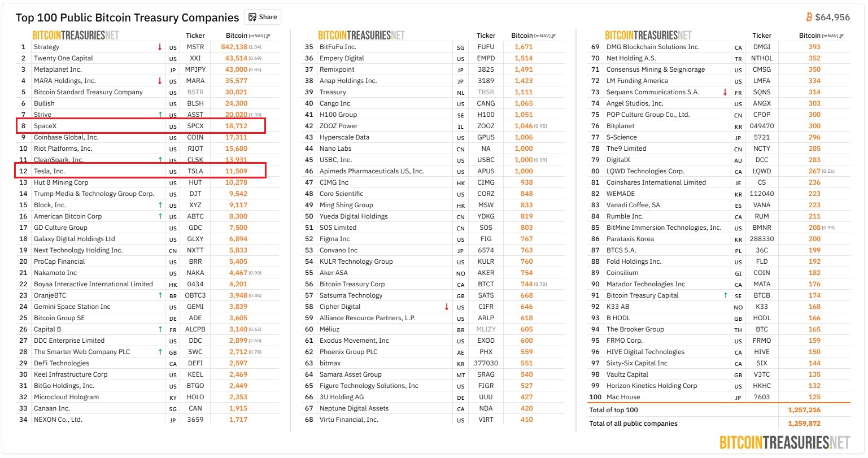Select the up arrow on The Smarter Web Company row
Viewport: 868px width, 458px height.
[x=160, y=352]
